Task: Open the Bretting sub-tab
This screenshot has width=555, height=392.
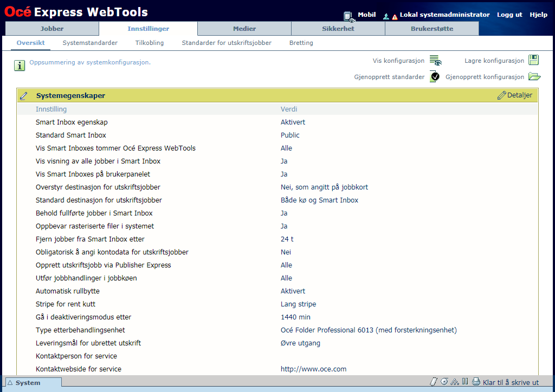Action: [x=301, y=43]
